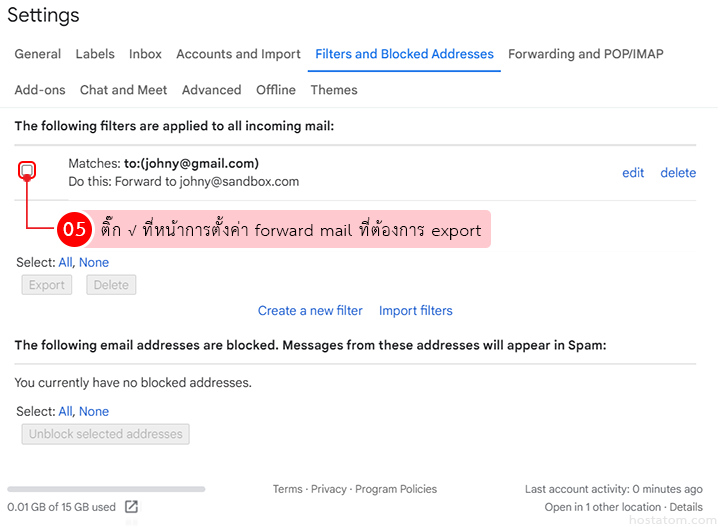Select All filters link
This screenshot has height=527, width=720.
pos(65,263)
